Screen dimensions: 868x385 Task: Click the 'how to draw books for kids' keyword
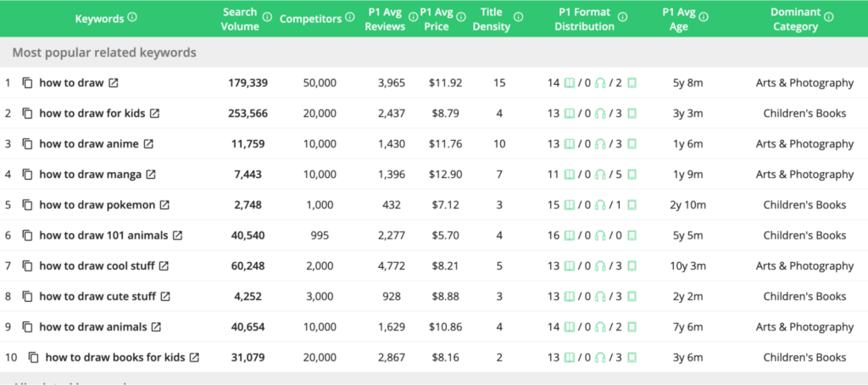coord(114,358)
